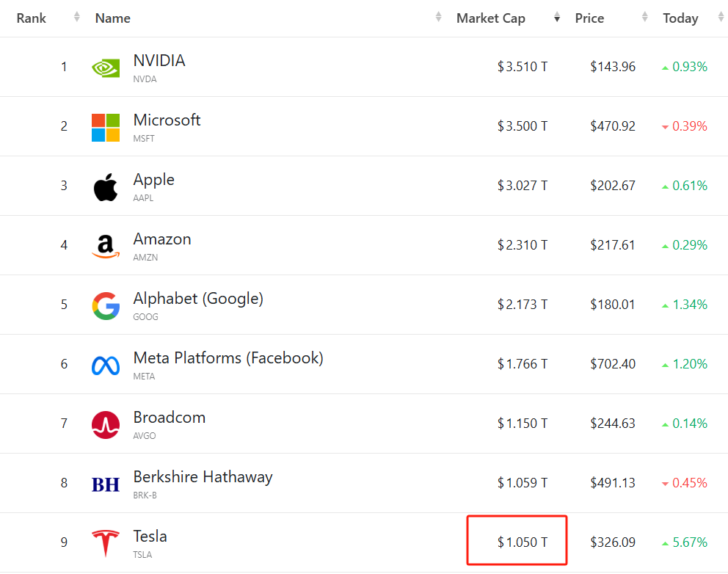
Task: Click the Apple logo icon
Action: pyautogui.click(x=106, y=186)
